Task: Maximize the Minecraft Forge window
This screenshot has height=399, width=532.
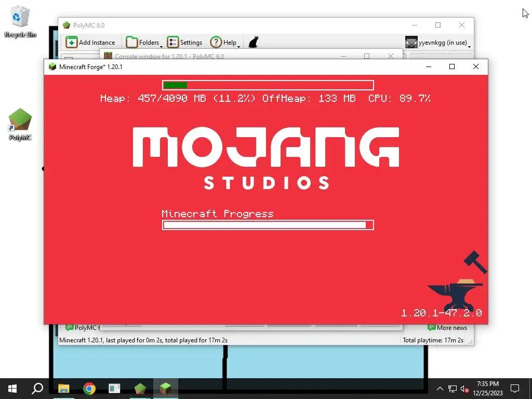Action: 452,67
